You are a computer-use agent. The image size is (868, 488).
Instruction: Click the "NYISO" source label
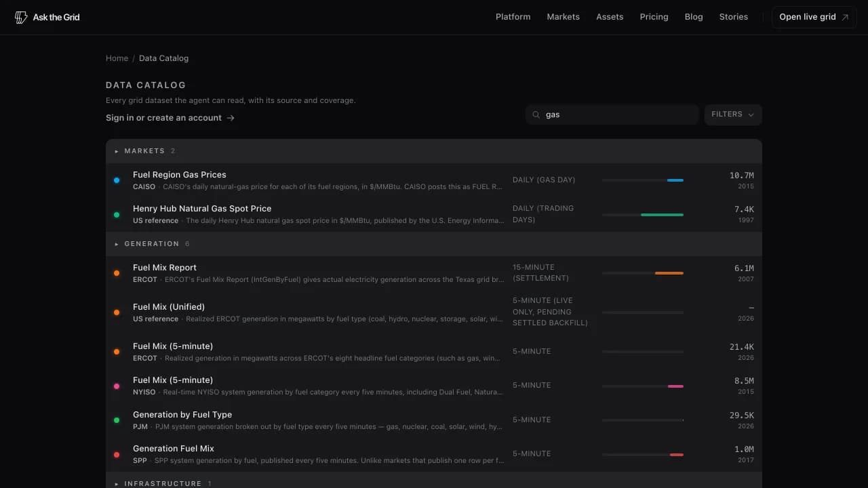(144, 392)
